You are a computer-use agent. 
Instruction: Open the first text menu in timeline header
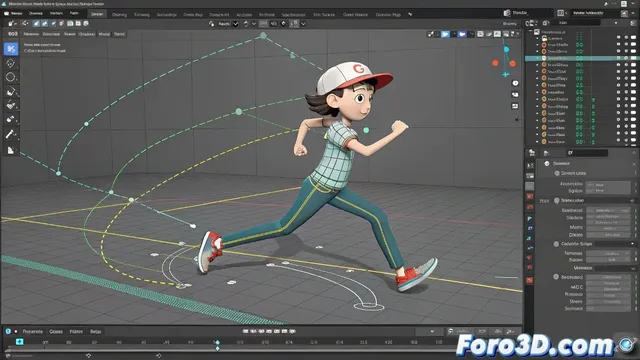coord(33,331)
